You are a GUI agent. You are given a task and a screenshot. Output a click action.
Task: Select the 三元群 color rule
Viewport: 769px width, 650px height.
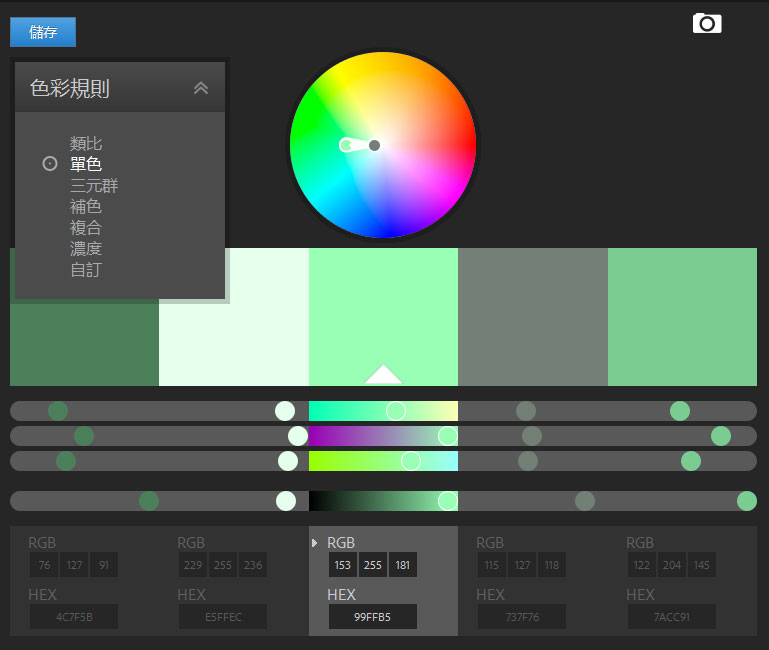click(x=94, y=185)
